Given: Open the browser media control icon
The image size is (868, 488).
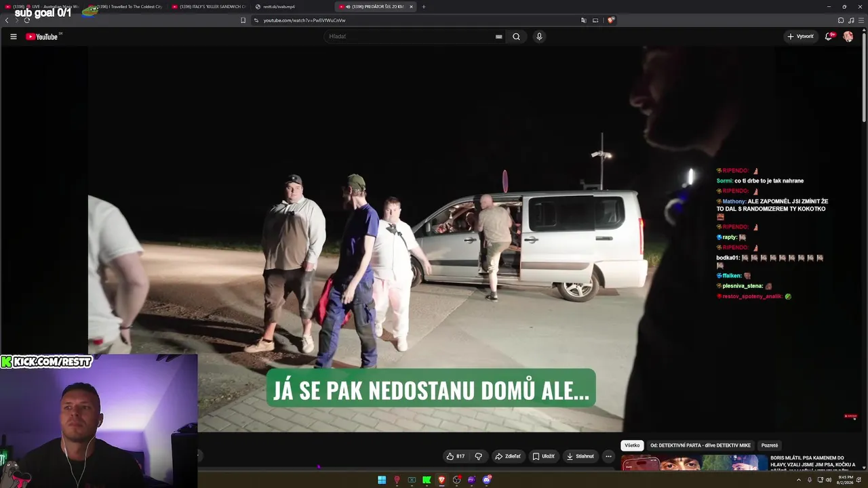Looking at the screenshot, I should coord(851,20).
